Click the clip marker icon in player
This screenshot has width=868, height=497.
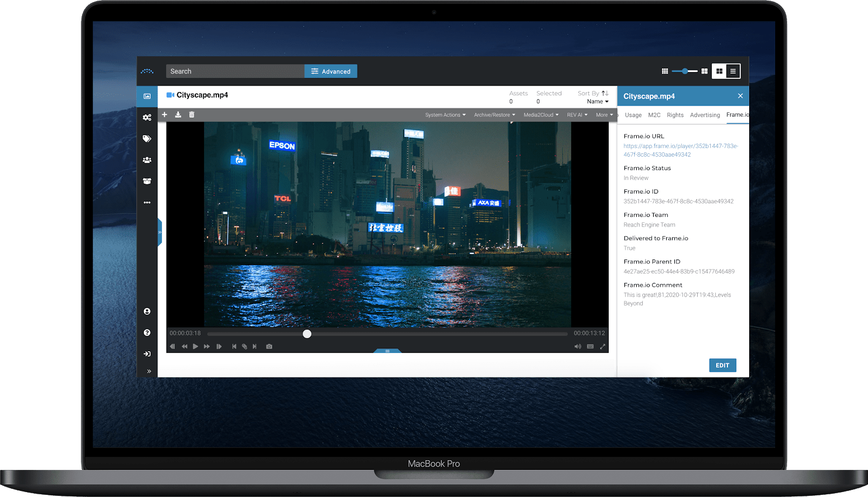(x=244, y=346)
